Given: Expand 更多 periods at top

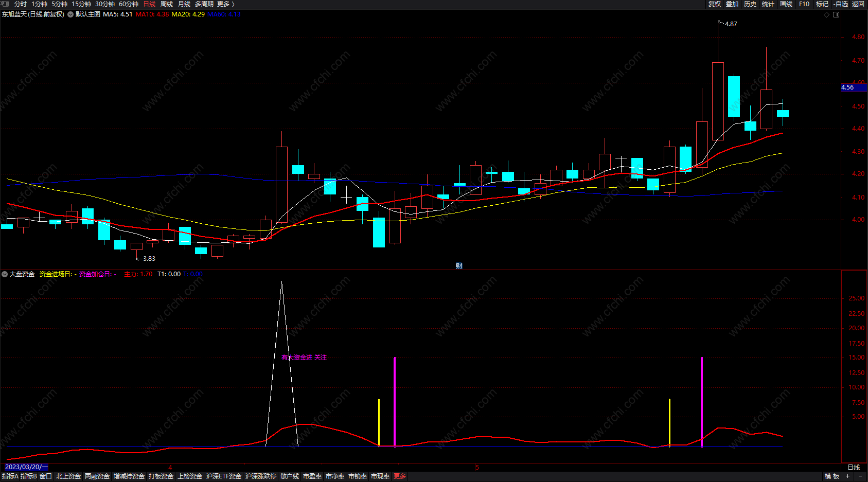Looking at the screenshot, I should (x=225, y=4).
